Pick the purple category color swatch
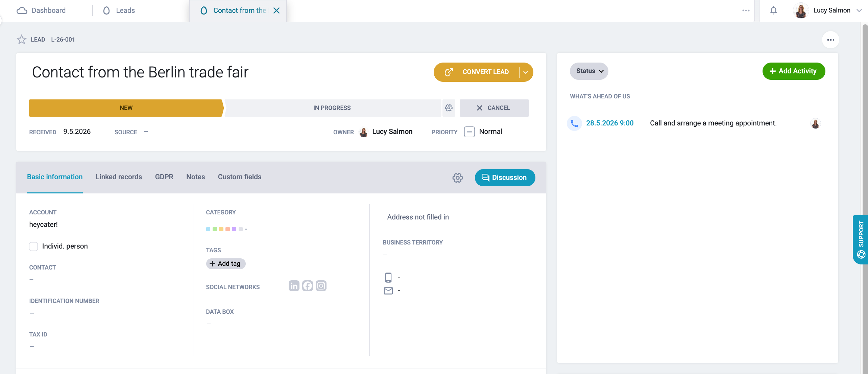 tap(234, 229)
